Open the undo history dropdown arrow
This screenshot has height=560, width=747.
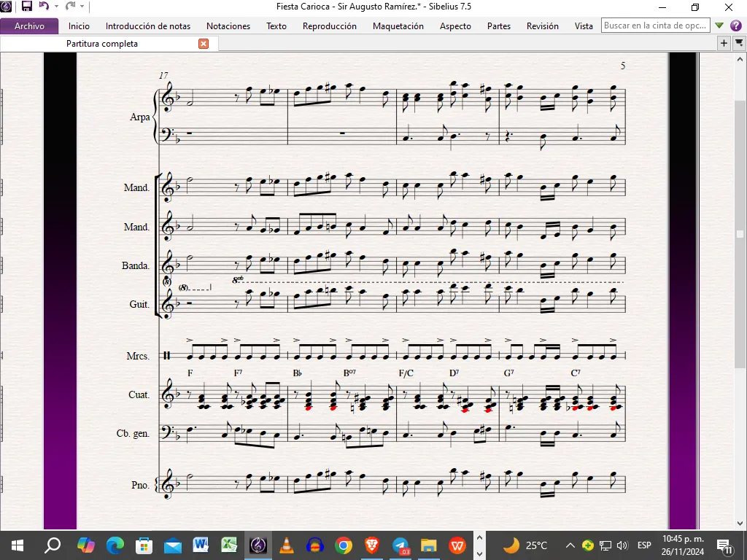point(56,7)
